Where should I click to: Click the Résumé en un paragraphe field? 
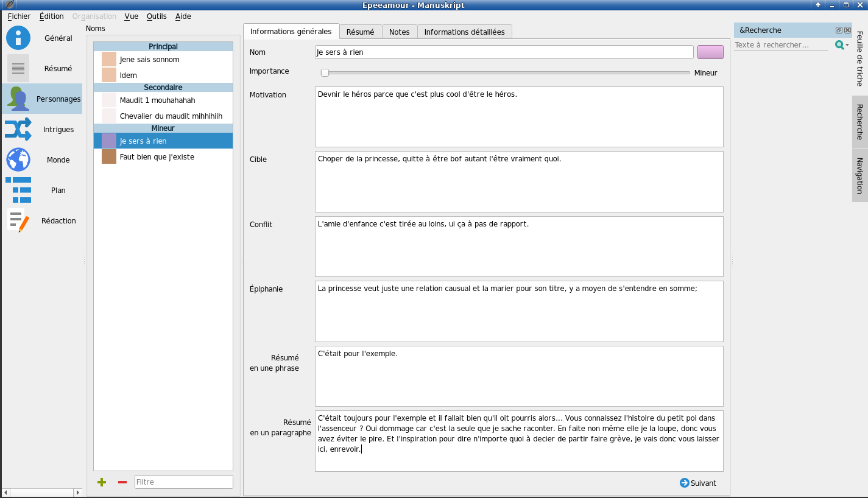click(x=519, y=441)
